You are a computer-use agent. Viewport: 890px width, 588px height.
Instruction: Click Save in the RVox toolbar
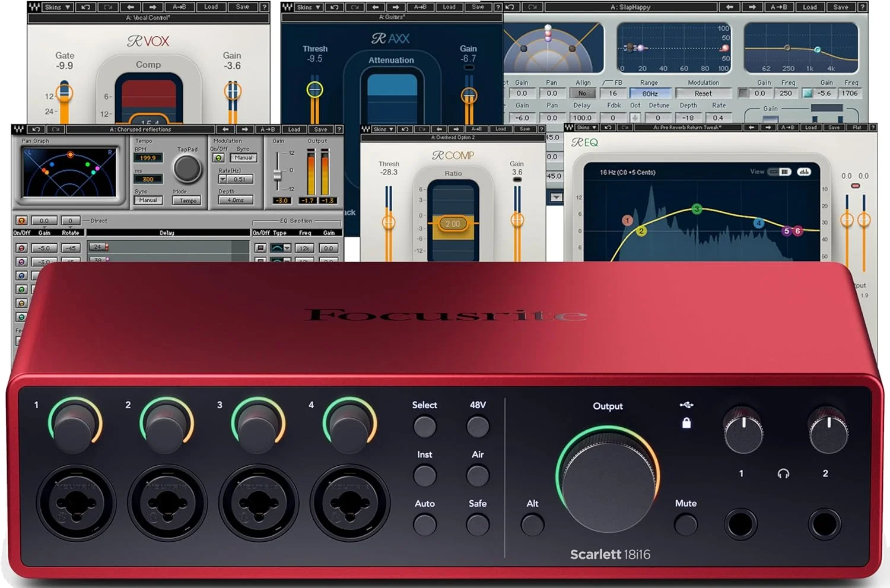pos(243,7)
